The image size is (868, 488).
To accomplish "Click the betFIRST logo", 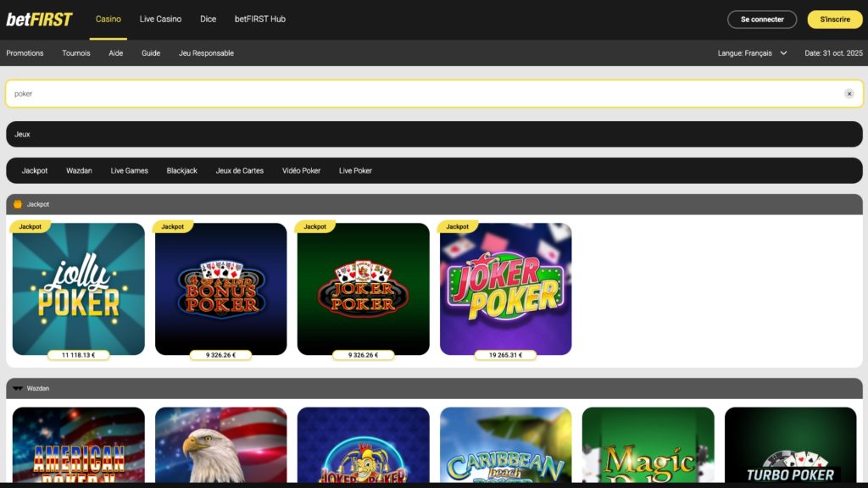I will pyautogui.click(x=40, y=19).
